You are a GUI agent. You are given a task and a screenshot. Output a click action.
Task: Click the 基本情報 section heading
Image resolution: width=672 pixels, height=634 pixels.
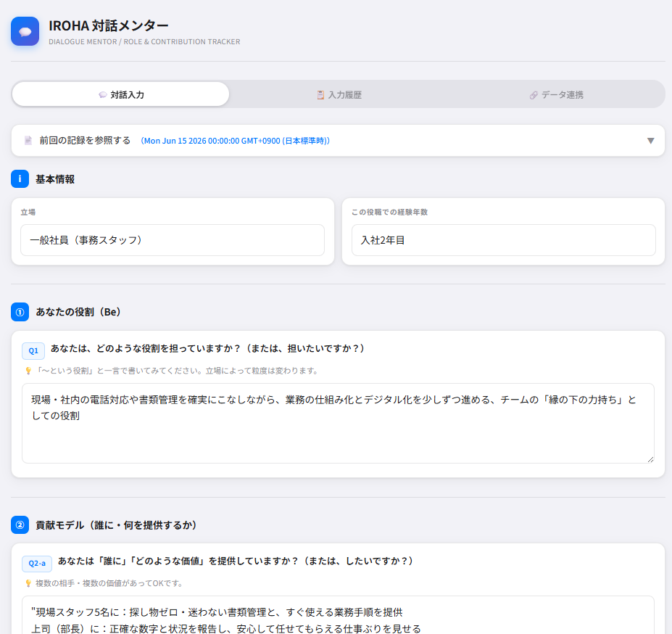[55, 179]
